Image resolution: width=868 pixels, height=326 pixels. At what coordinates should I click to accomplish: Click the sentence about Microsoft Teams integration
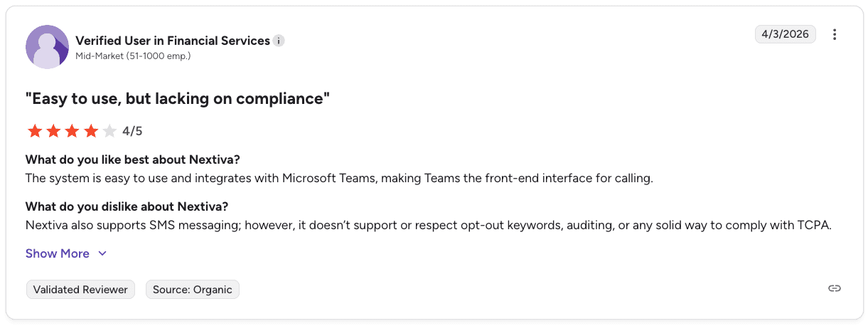339,178
